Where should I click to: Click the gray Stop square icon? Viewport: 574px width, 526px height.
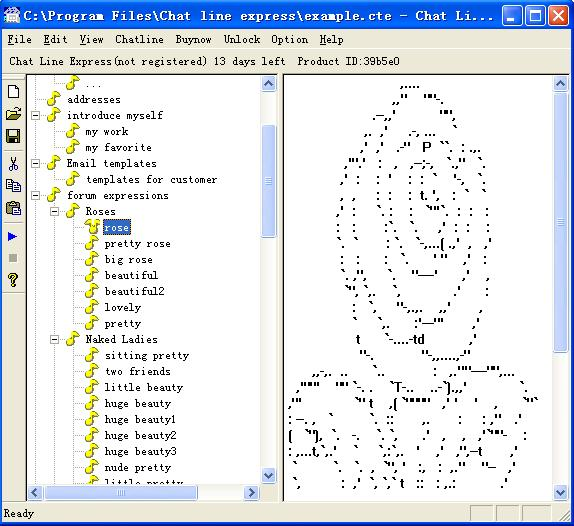(x=13, y=258)
